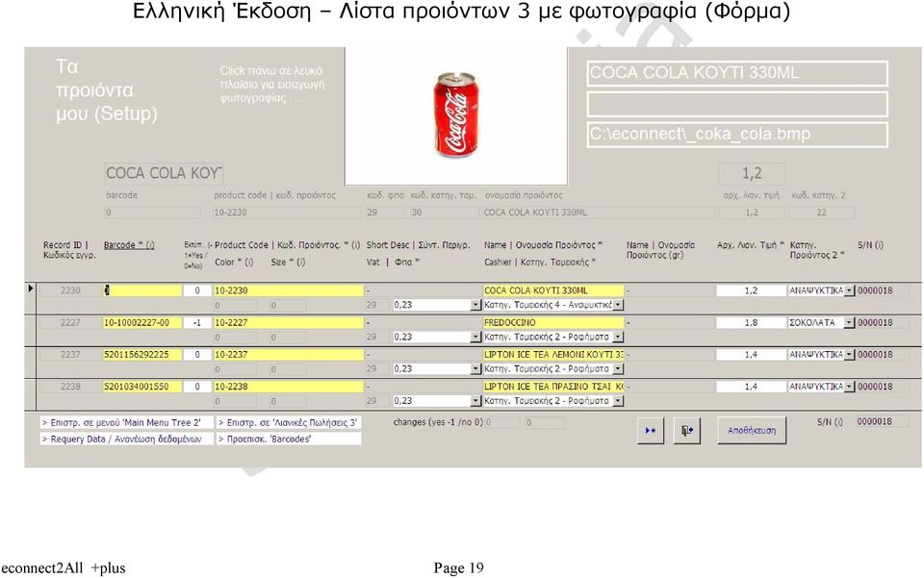Open ΑΝΑΨΥΚΤΙΚΑ category dropdown in row 2238
The height and width of the screenshot is (578, 924).
click(x=849, y=387)
